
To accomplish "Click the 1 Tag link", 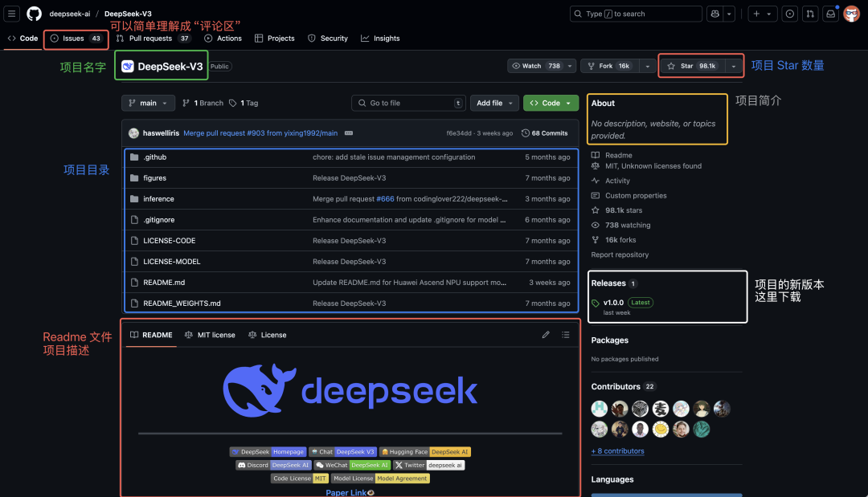I will pyautogui.click(x=244, y=103).
